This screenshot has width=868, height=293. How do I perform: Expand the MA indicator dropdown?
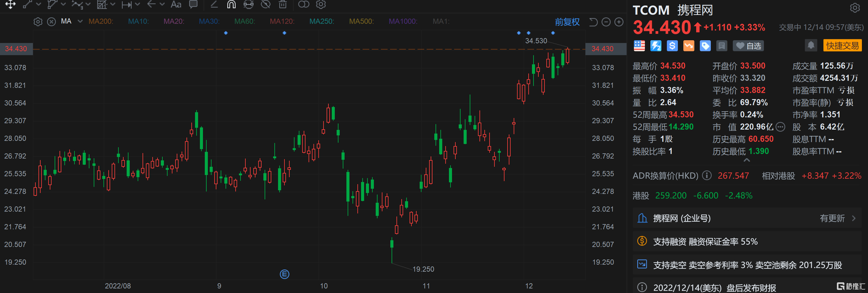pyautogui.click(x=80, y=21)
